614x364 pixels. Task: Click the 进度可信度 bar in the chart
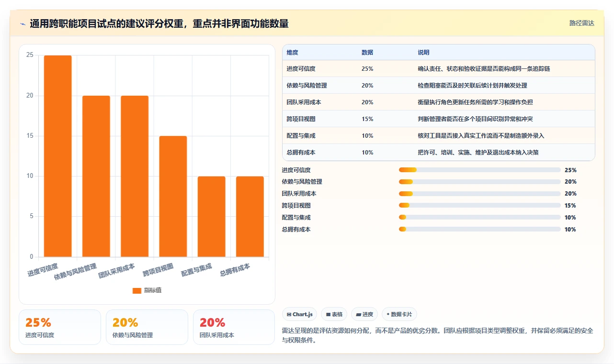[x=58, y=156]
